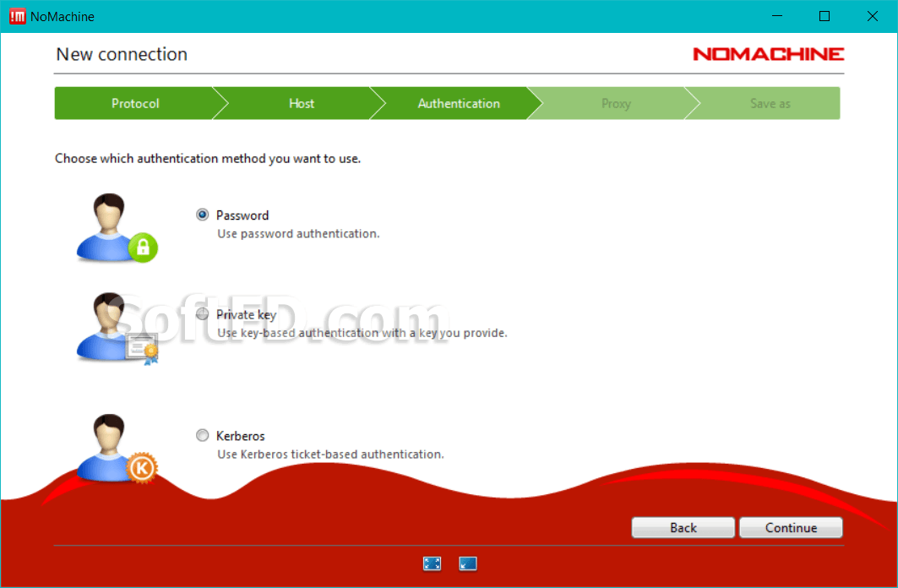This screenshot has width=898, height=588.
Task: Switch to the Proxy step
Action: pyautogui.click(x=616, y=103)
